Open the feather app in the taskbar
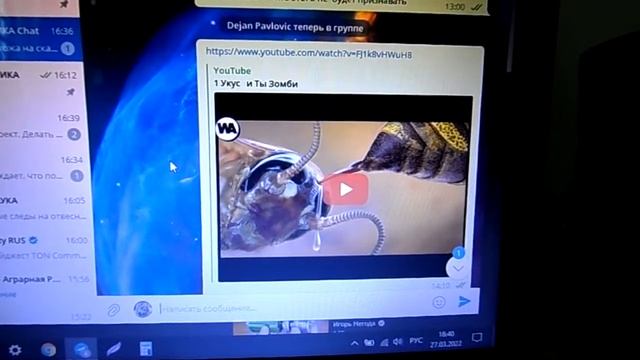The width and height of the screenshot is (640, 360). 113,349
